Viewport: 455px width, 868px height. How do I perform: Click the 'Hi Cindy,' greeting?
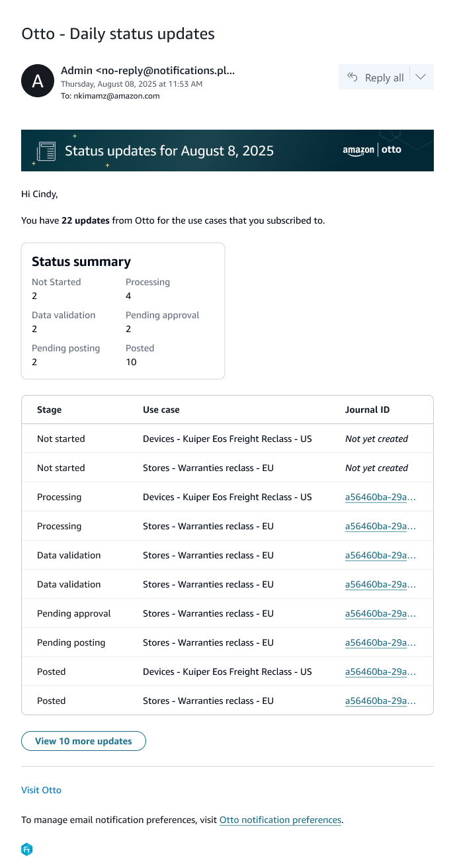[40, 195]
